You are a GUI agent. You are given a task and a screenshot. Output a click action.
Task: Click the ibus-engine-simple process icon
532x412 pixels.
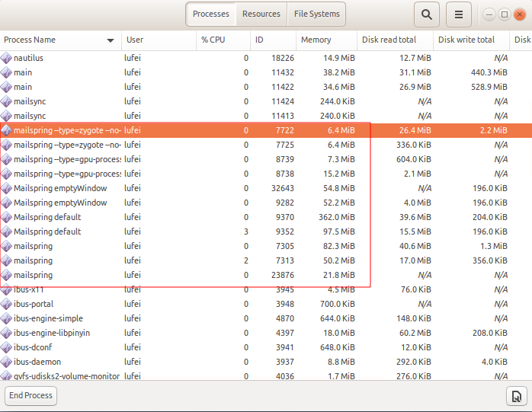tap(6, 318)
